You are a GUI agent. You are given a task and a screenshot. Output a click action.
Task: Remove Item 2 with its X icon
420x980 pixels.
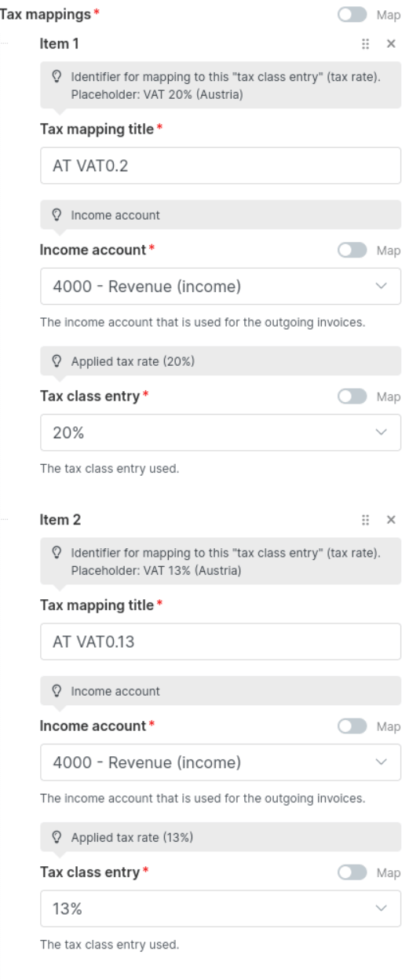(391, 520)
